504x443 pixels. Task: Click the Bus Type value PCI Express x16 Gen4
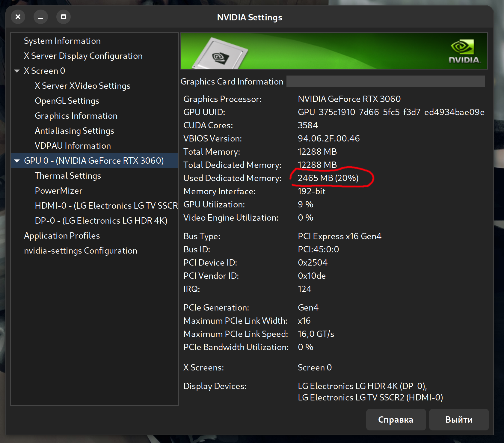[x=339, y=236]
